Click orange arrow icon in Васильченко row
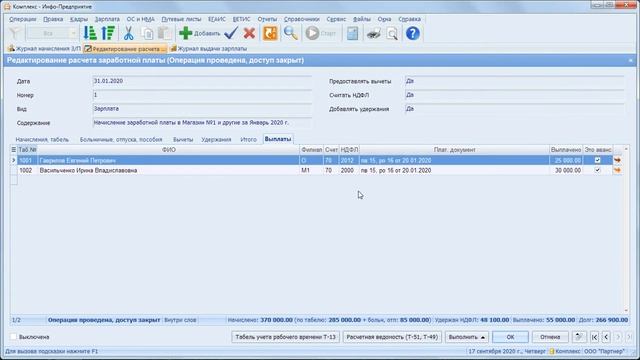The height and width of the screenshot is (360, 640). 617,170
